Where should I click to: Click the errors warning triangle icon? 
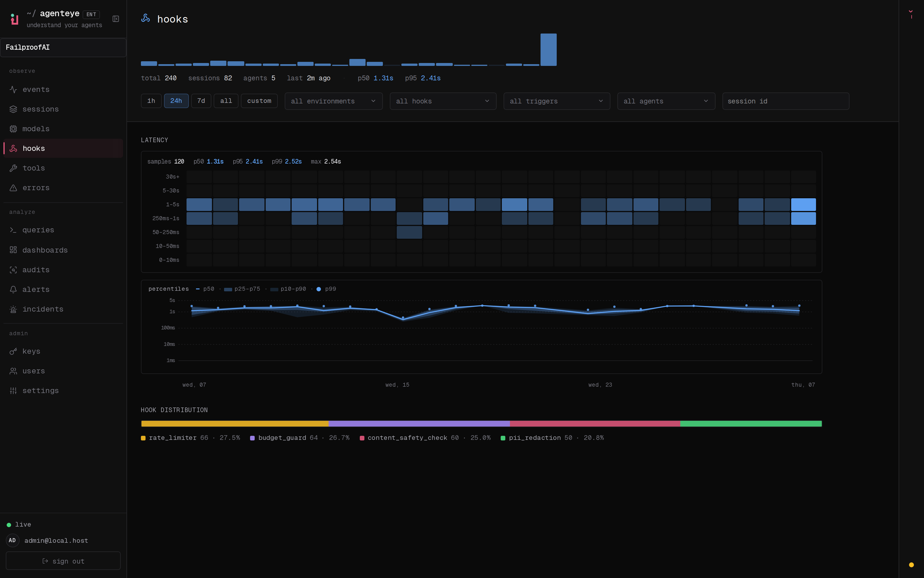(13, 188)
